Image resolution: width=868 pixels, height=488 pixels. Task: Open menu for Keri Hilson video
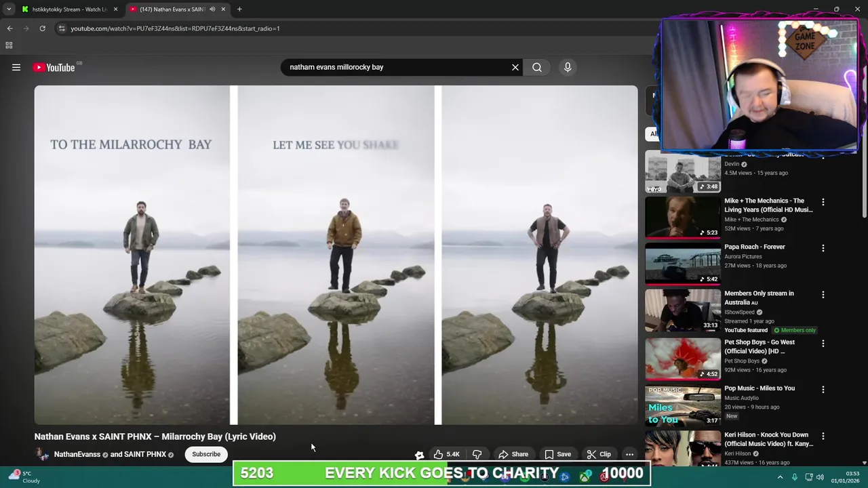(x=823, y=436)
